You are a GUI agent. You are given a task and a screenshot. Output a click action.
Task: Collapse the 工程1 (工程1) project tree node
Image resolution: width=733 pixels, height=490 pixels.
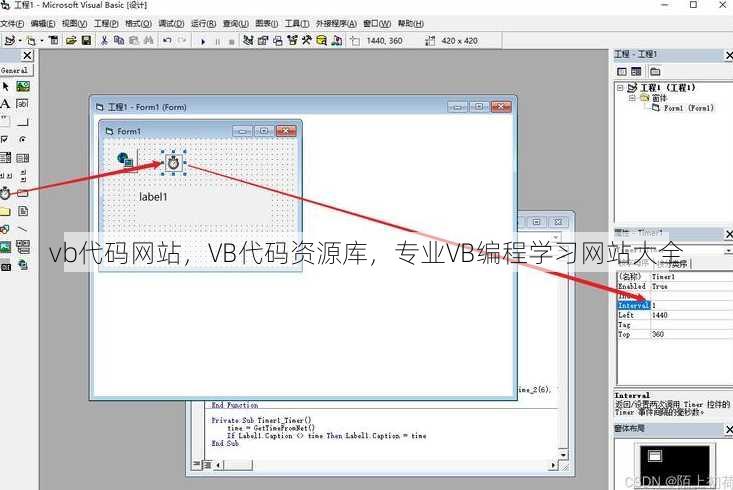coord(620,87)
